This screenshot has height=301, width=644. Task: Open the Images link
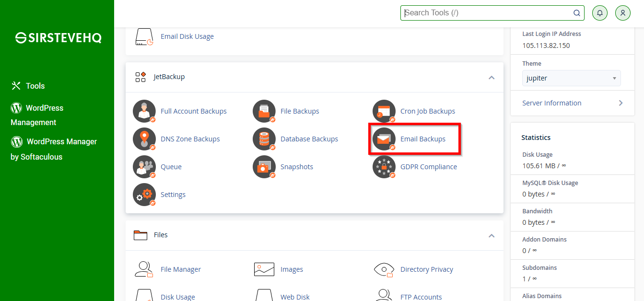pyautogui.click(x=292, y=269)
